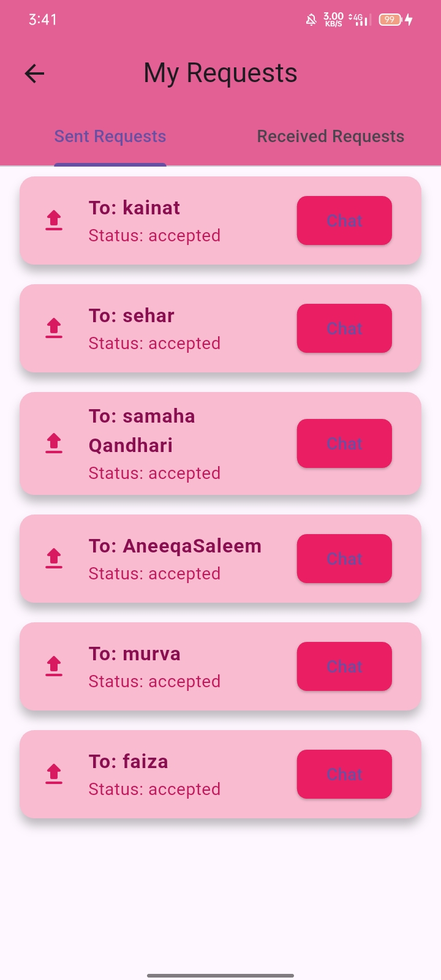Screen dimensions: 441x980
Task: Click upload icon beside murva request
Action: point(54,666)
